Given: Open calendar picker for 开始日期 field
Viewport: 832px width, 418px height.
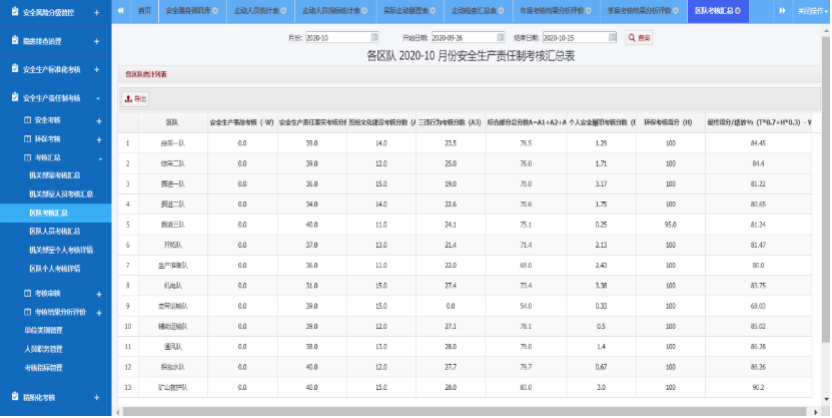Looking at the screenshot, I should tap(500, 37).
